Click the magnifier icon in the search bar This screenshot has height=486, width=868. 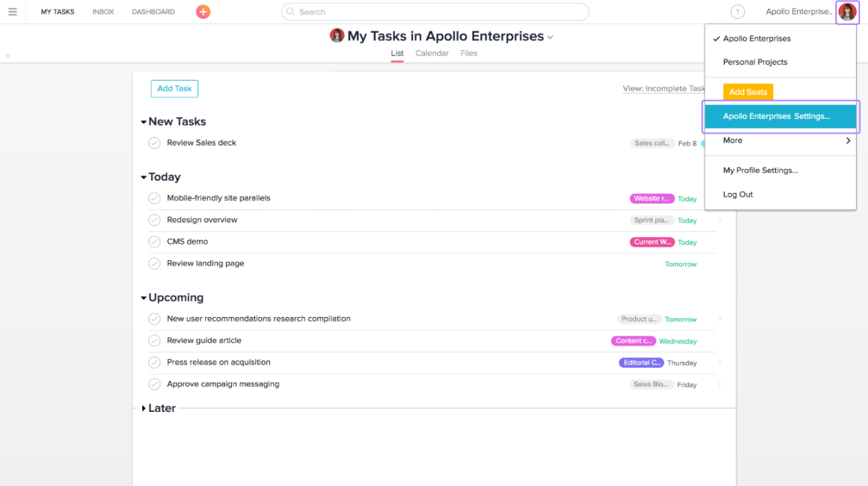tap(289, 11)
